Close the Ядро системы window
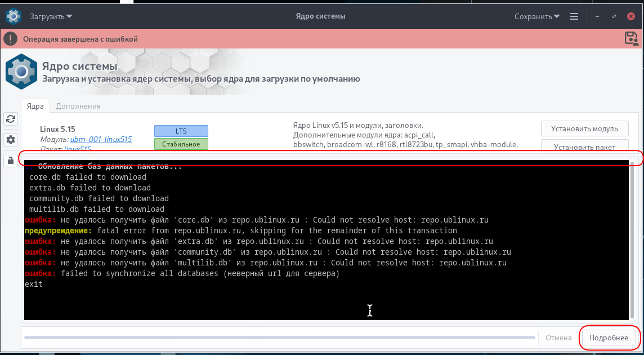This screenshot has height=355, width=644. pos(631,16)
